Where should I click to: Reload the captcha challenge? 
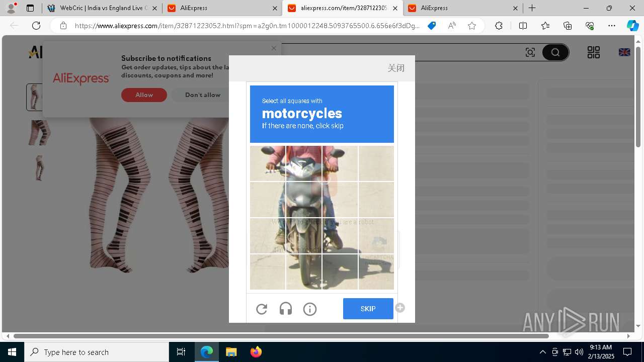[x=262, y=309]
